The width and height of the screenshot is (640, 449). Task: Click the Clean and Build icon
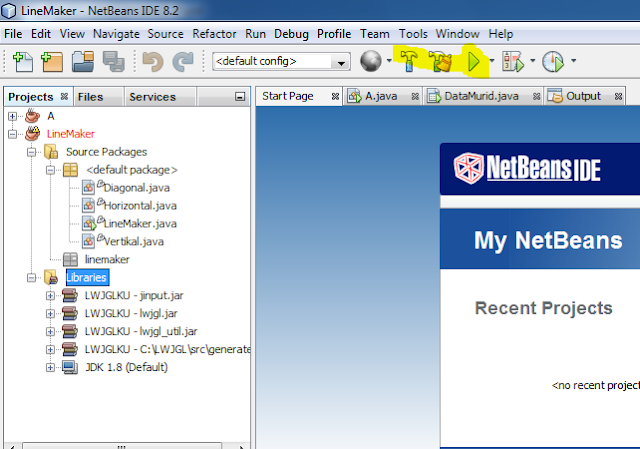pos(440,62)
